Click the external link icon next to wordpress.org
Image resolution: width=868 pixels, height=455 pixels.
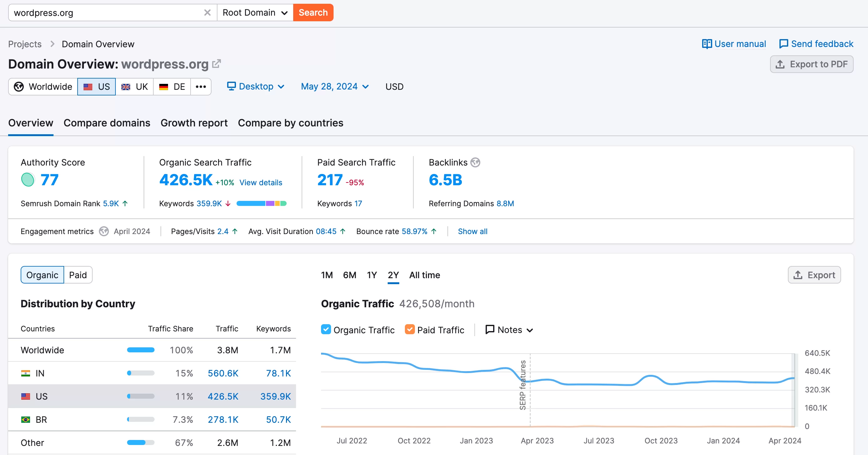point(217,63)
